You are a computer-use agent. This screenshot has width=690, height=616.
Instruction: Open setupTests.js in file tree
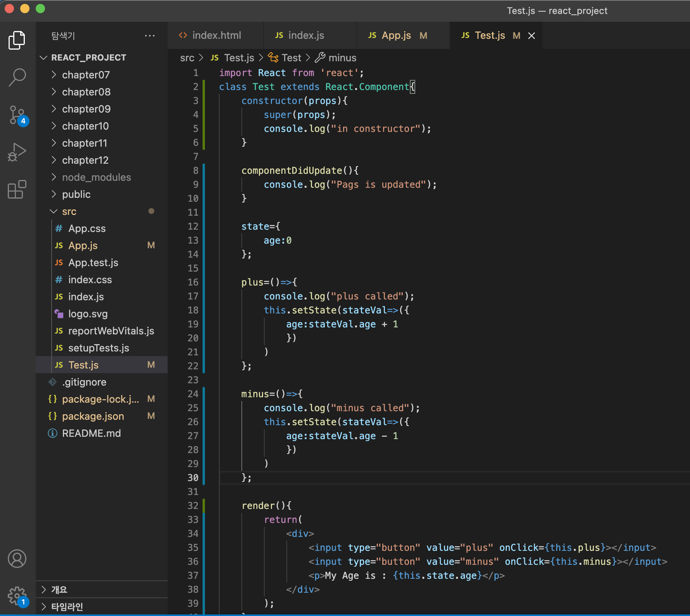point(102,348)
